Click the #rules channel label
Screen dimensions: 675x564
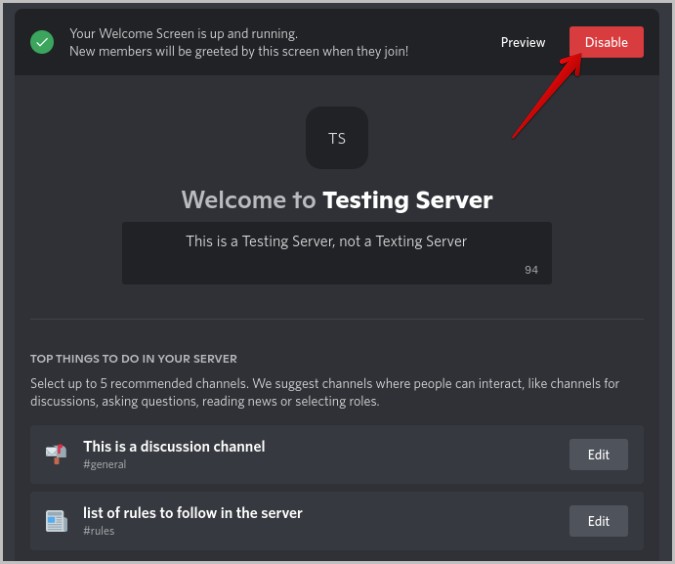point(99,530)
